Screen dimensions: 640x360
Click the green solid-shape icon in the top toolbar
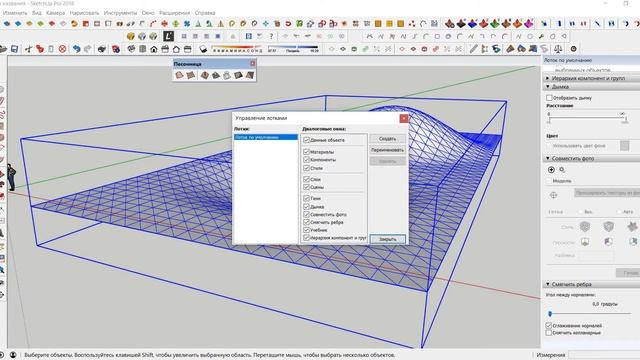click(x=495, y=24)
